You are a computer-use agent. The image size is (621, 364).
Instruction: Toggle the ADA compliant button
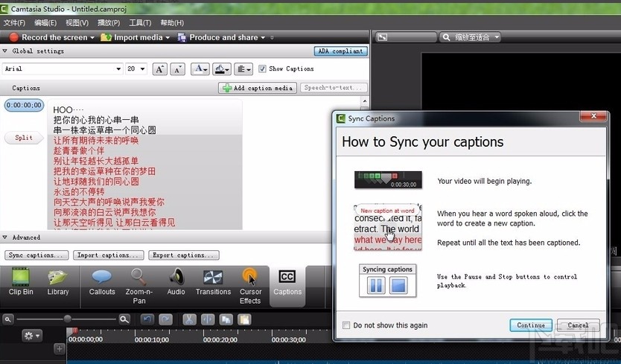[340, 51]
